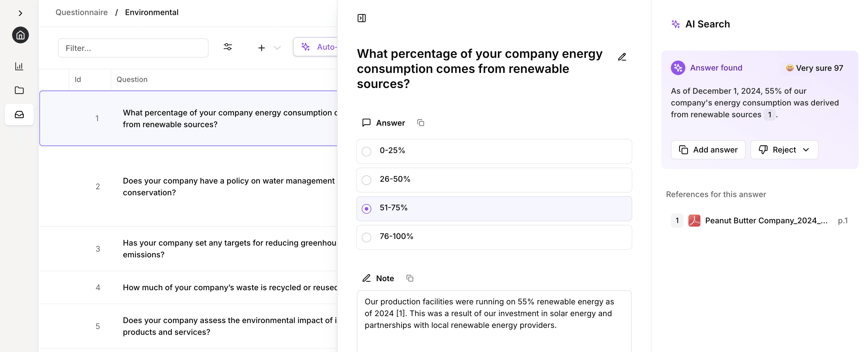Copy the Note section contents
The image size is (868, 352).
tap(410, 278)
